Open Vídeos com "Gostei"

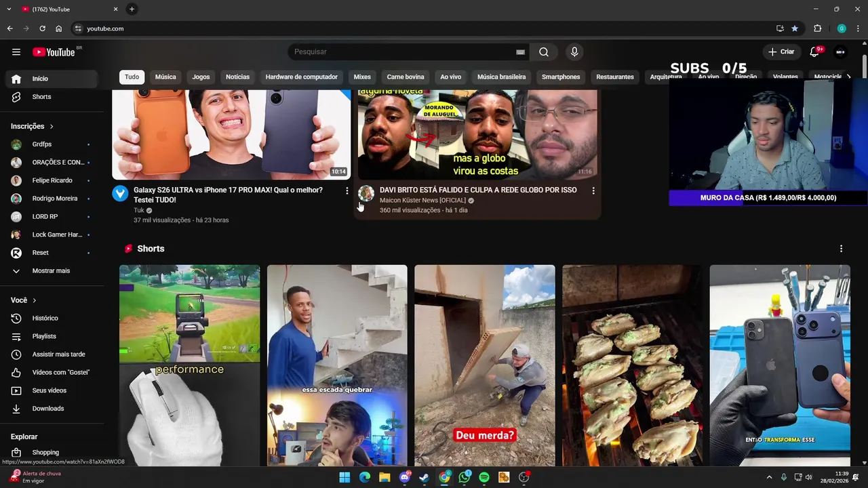51,373
